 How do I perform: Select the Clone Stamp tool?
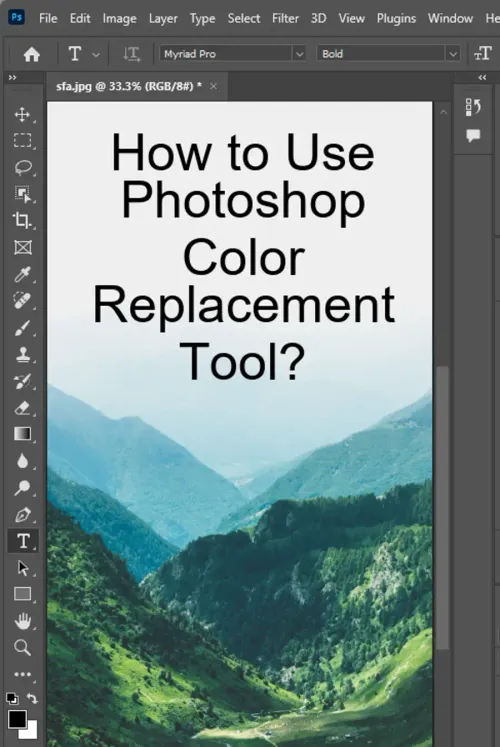22,354
